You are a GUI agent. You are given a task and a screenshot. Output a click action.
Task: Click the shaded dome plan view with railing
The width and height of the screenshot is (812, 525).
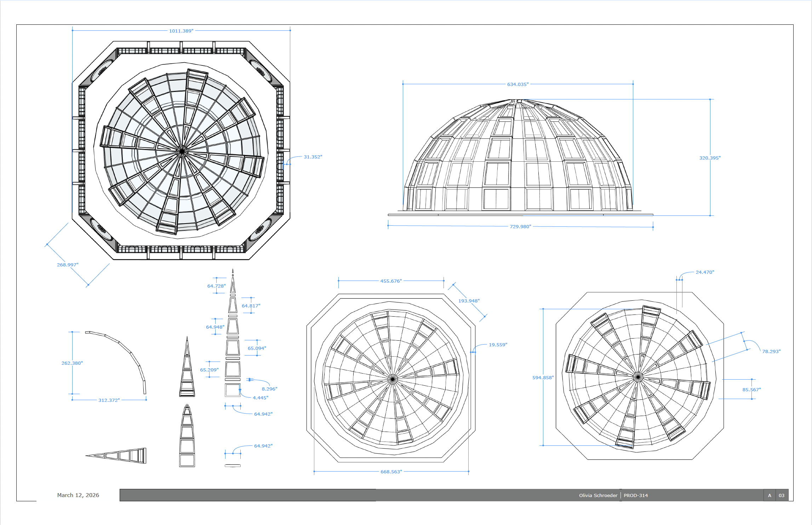(x=181, y=150)
